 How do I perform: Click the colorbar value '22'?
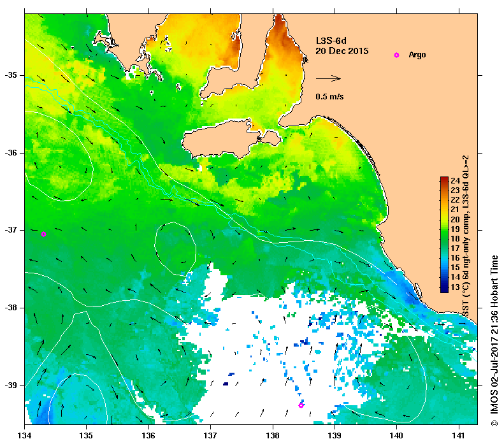[455, 200]
